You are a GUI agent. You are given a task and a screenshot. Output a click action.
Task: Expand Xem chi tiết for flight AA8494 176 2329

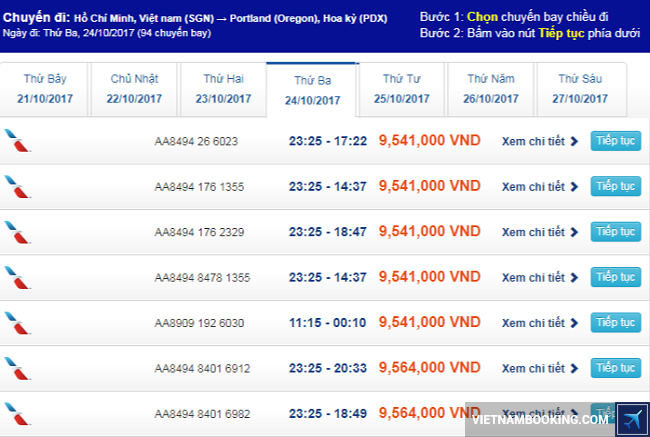(540, 232)
